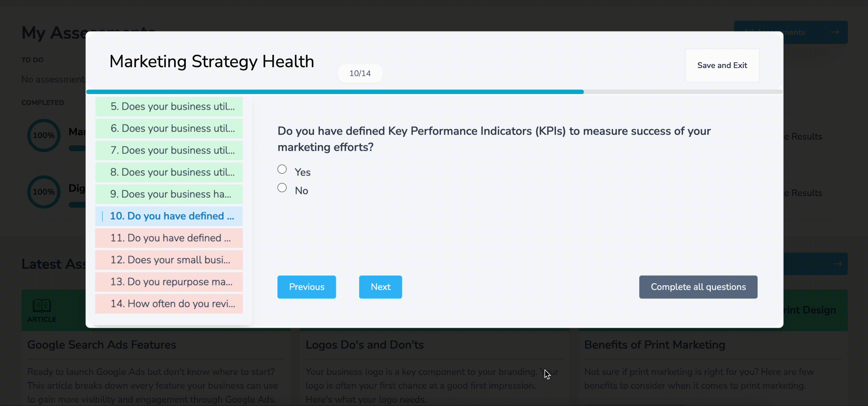
Task: Click Complete all questions button
Action: (x=698, y=287)
